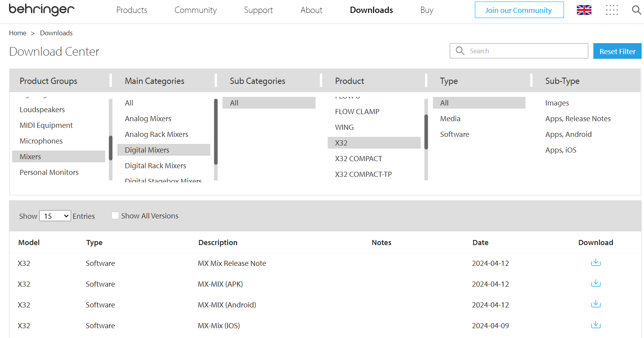Select Microphones in Product Groups
Viewport: 644px width, 338px height.
pyautogui.click(x=41, y=141)
